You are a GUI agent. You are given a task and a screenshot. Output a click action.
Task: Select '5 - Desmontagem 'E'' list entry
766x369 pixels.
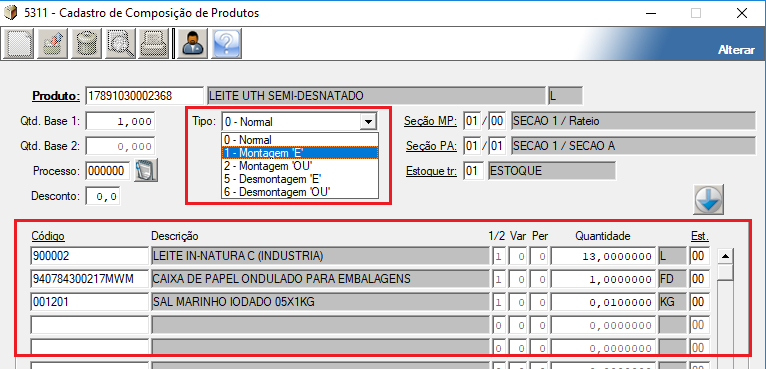coord(300,179)
